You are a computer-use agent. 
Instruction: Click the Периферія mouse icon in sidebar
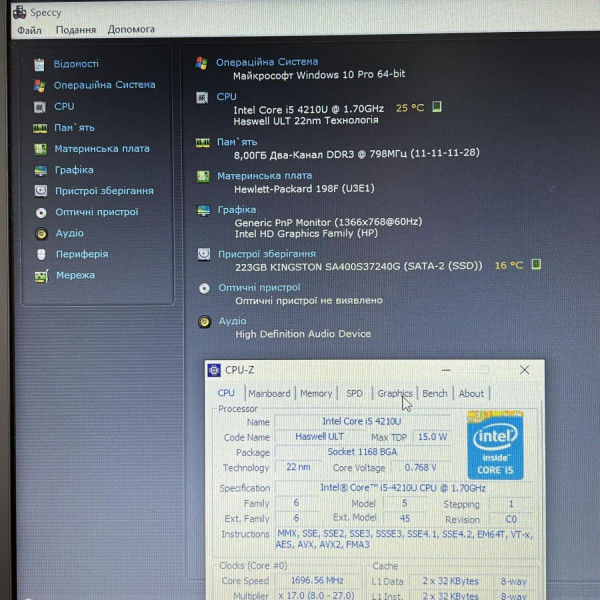[41, 254]
